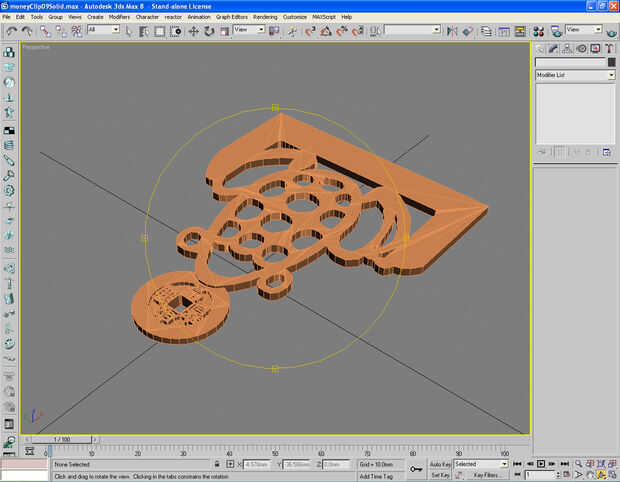Open the Hierarchy command panel icon
Image resolution: width=620 pixels, height=482 pixels.
pos(568,48)
